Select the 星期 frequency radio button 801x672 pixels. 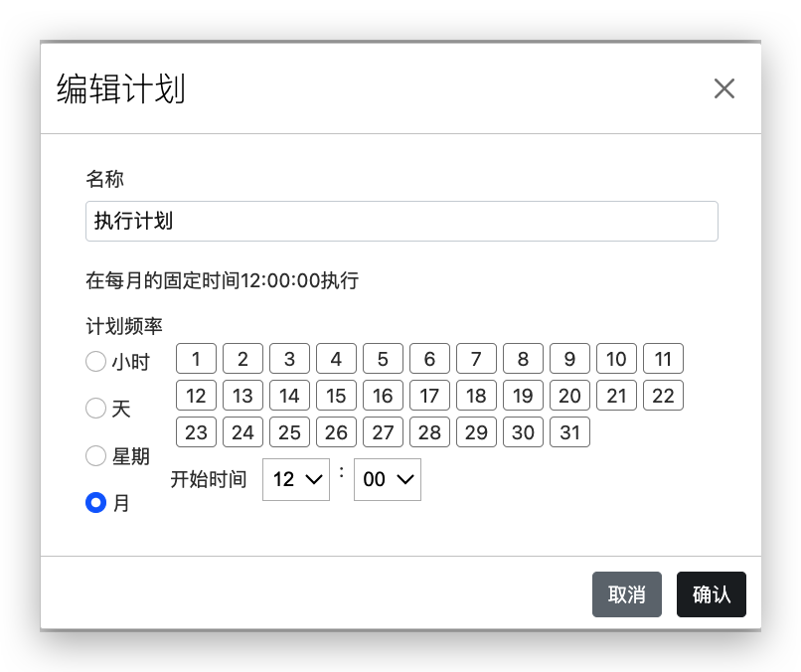click(x=95, y=455)
